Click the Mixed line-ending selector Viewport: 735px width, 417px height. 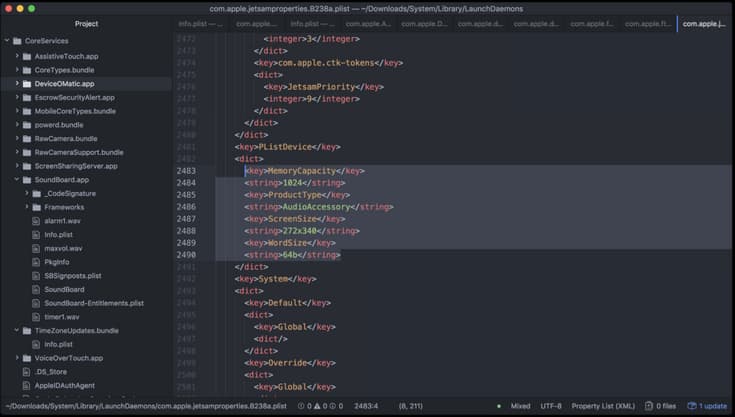point(520,406)
